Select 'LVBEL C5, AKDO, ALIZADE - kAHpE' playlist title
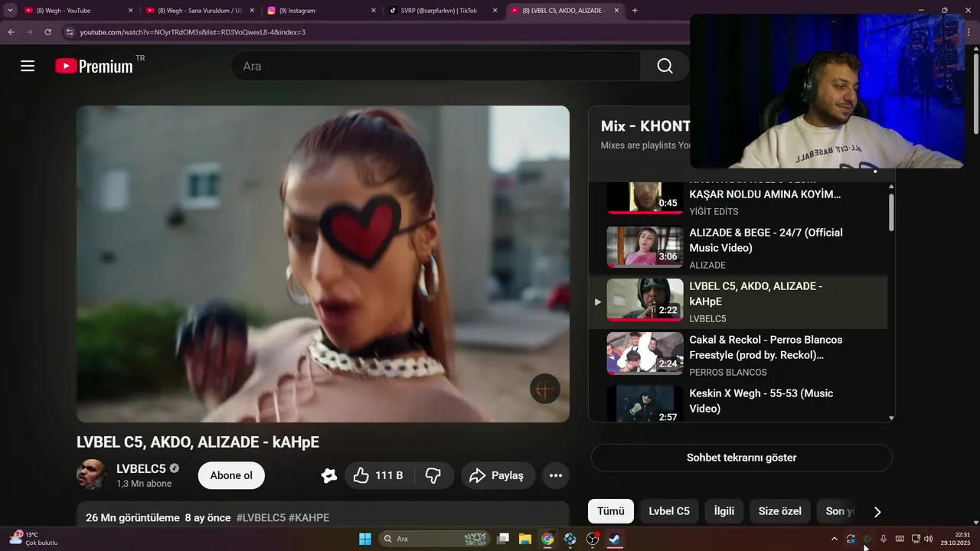980x551 pixels. (x=756, y=294)
